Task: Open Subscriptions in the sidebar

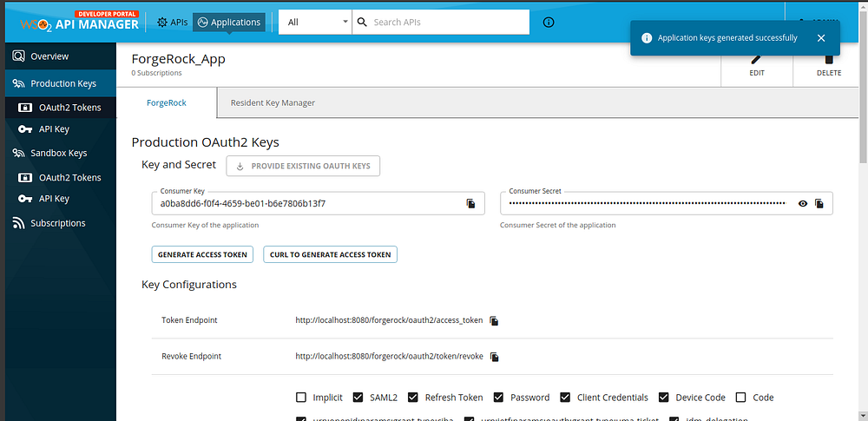Action: (x=61, y=223)
